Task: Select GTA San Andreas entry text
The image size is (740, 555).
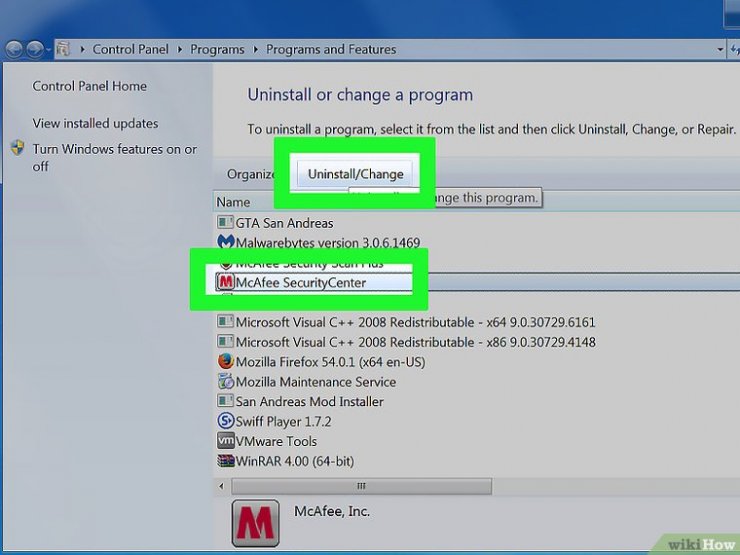Action: [x=284, y=223]
